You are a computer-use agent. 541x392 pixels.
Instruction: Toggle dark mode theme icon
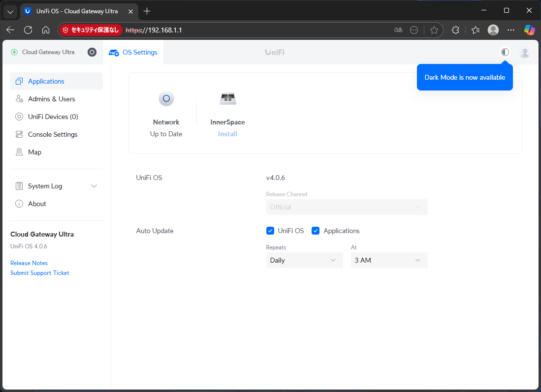pos(505,52)
